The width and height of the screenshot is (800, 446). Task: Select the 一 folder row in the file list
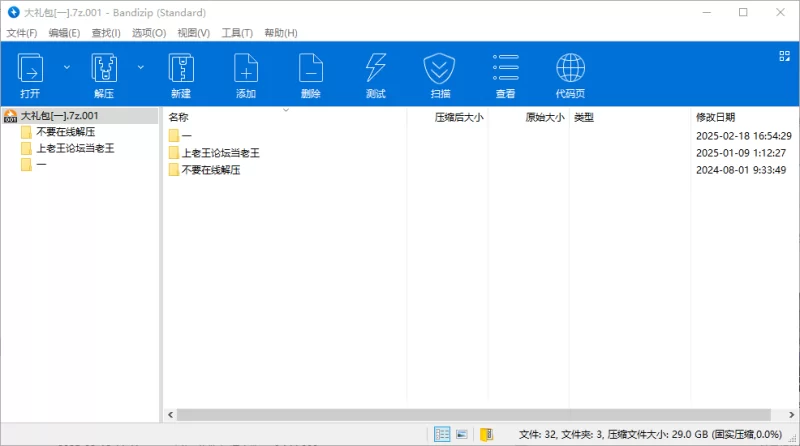click(187, 136)
